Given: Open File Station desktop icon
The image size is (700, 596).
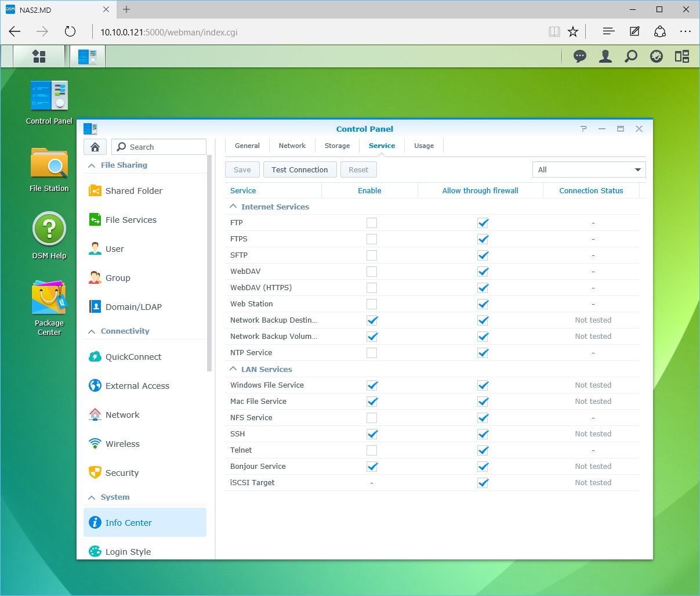Looking at the screenshot, I should (49, 169).
